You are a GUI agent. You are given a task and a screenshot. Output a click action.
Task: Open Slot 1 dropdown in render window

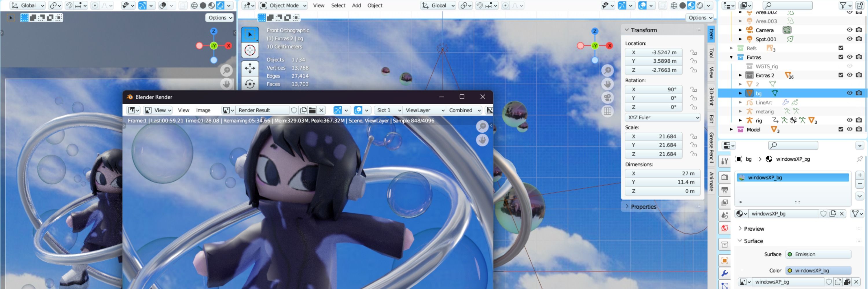(389, 110)
